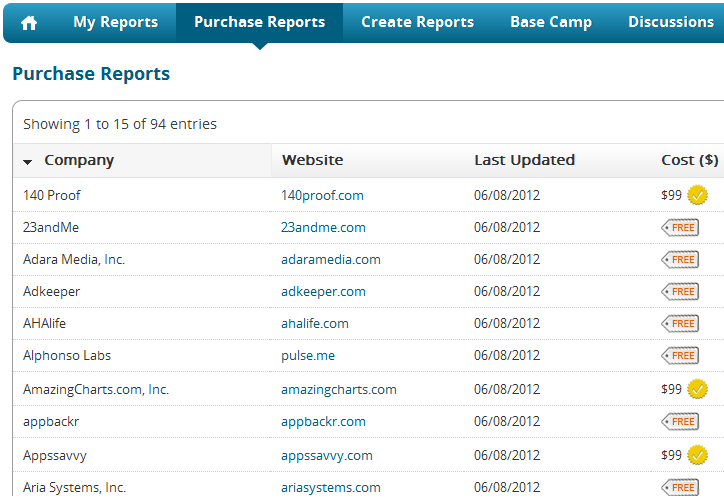Image resolution: width=724 pixels, height=500 pixels.
Task: Select the Appssavvy company name
Action: click(54, 455)
